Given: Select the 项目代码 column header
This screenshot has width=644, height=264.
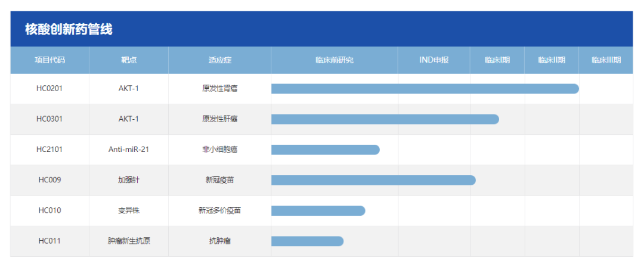Looking at the screenshot, I should tap(49, 60).
